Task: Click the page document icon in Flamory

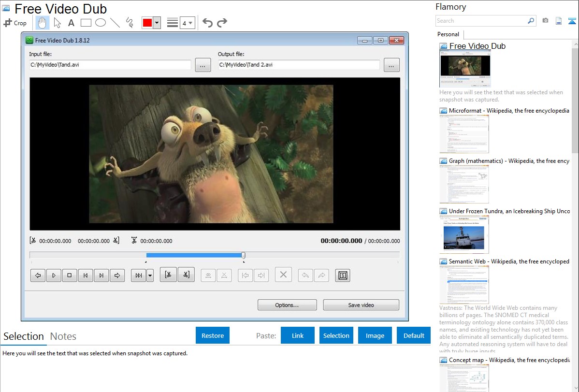Action: 559,21
